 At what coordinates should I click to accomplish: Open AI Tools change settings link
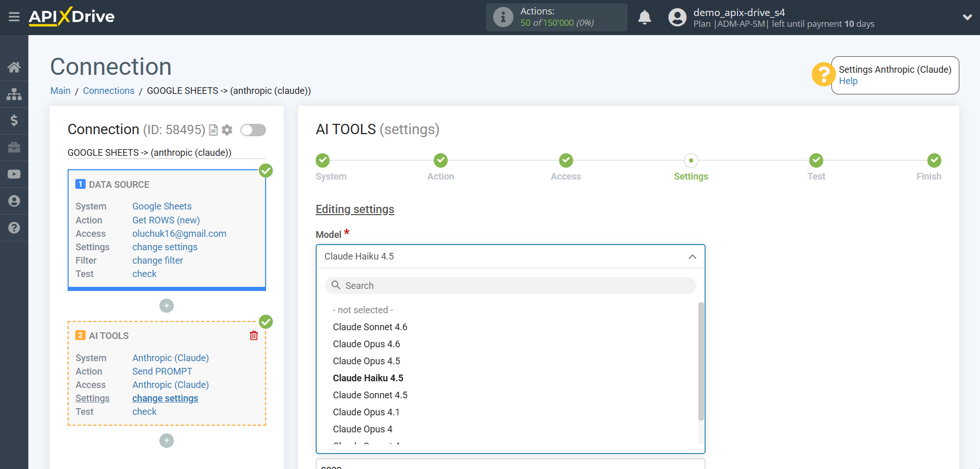tap(165, 398)
